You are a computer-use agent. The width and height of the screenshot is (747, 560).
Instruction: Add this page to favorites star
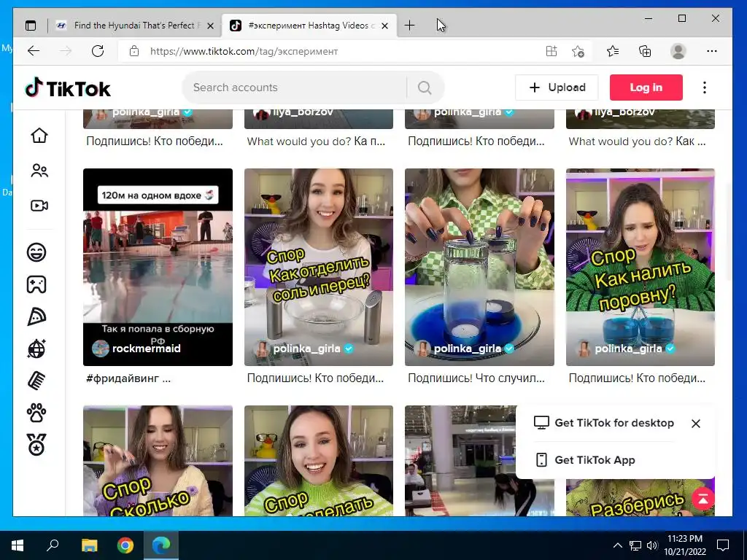point(578,51)
